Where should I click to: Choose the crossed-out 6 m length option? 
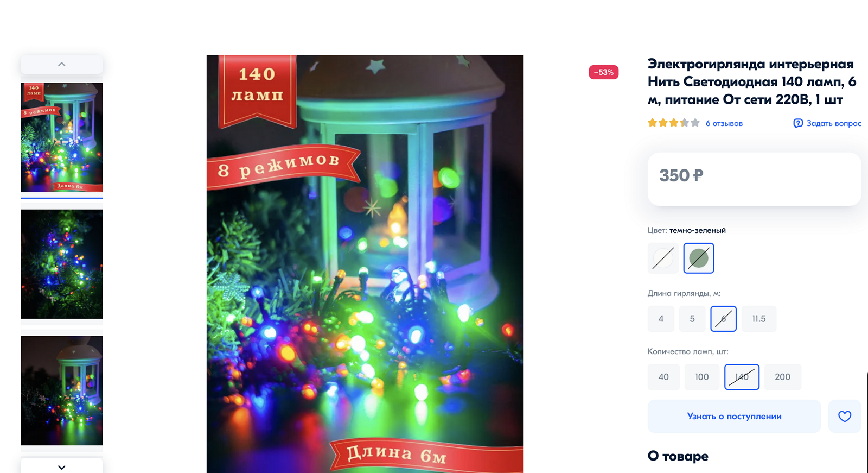point(723,319)
